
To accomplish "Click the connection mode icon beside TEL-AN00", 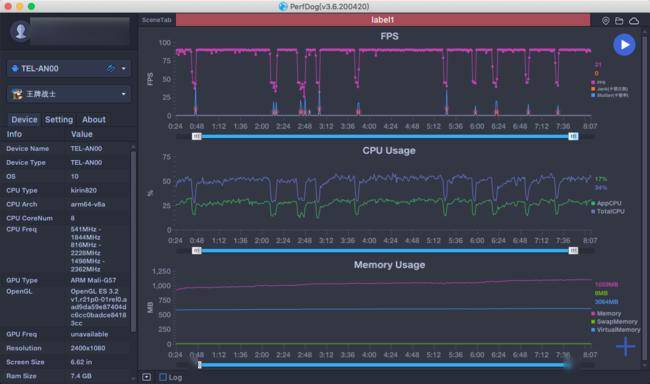I will [110, 68].
